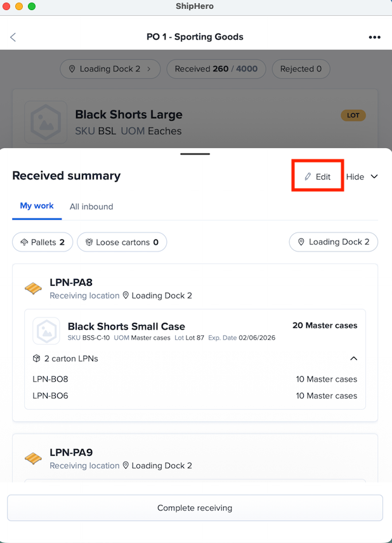Click the drag handle atop the summary sheet
Screen dimensions: 392x543
195,154
